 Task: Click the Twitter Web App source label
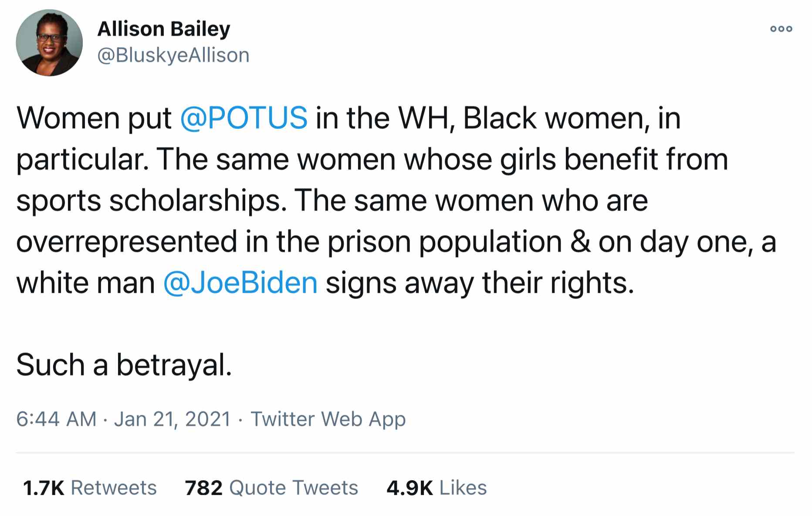point(328,419)
